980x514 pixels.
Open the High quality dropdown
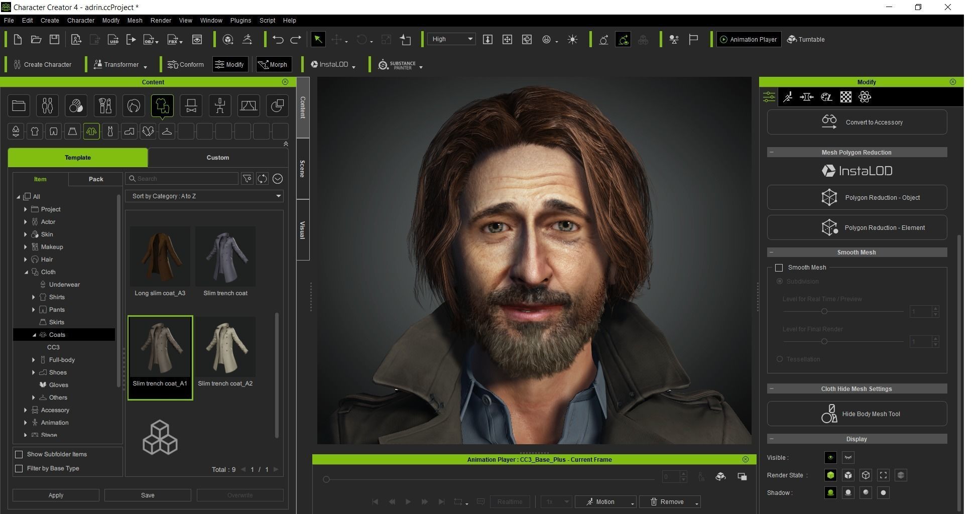pos(451,39)
